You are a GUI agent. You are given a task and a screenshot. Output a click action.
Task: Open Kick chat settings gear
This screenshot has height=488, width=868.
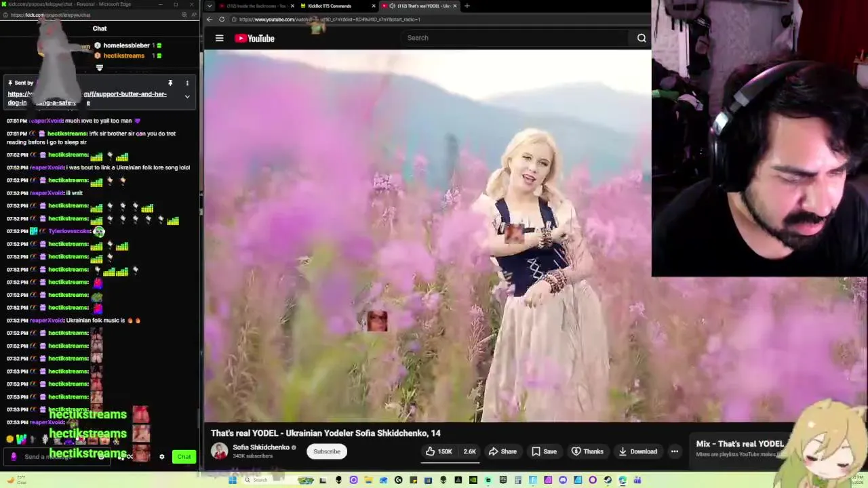tap(161, 457)
